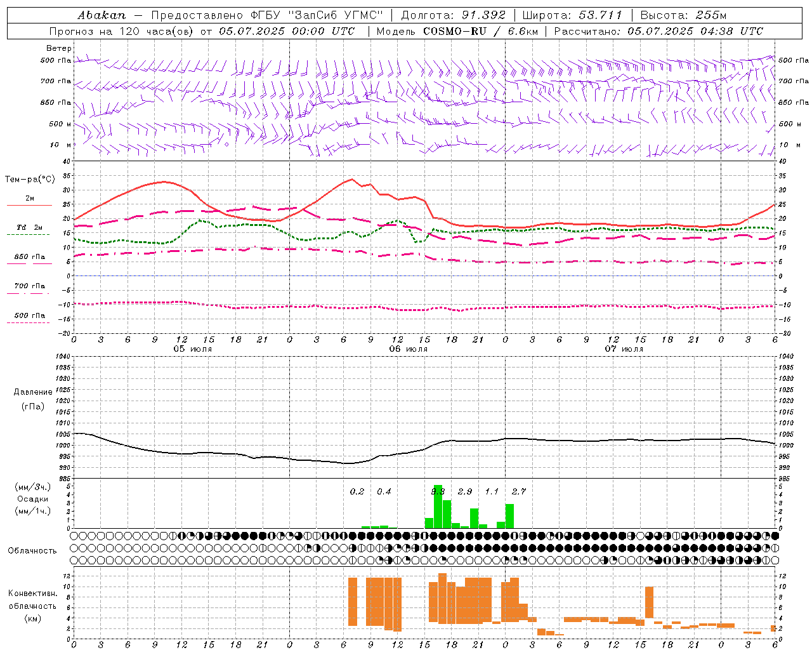812x650 pixels.
Task: Click the 9.3 three-hour precipitation total
Action: 438,491
